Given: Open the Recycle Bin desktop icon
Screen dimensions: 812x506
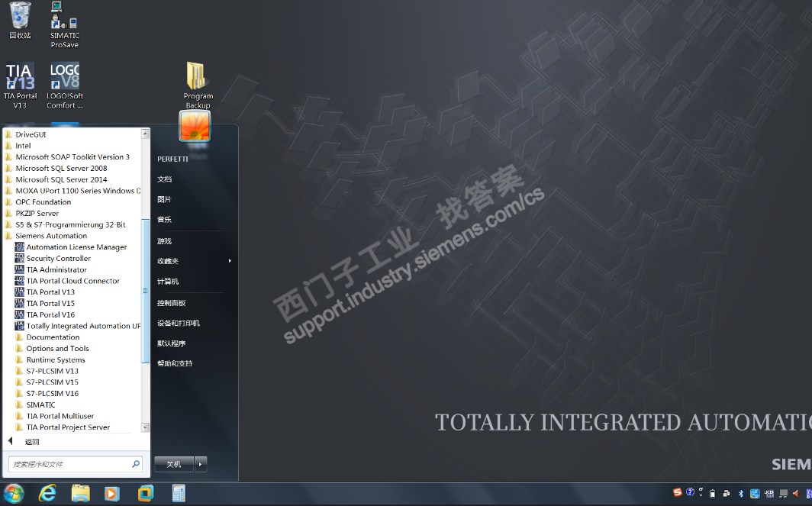Looking at the screenshot, I should pos(20,21).
